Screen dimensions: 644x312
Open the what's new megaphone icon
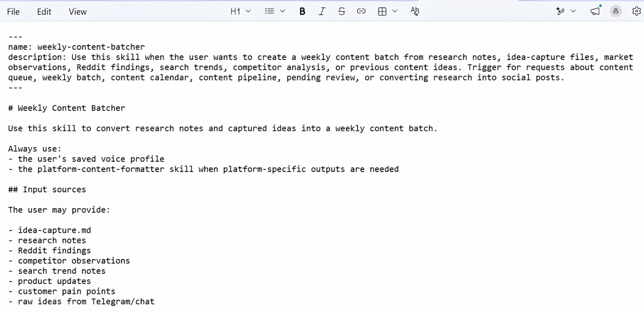click(595, 11)
